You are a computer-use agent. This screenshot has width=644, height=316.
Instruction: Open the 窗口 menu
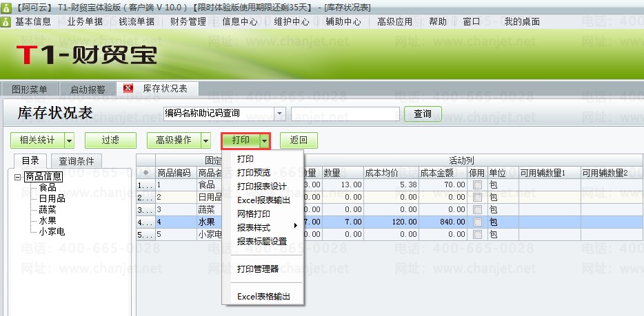coord(472,22)
